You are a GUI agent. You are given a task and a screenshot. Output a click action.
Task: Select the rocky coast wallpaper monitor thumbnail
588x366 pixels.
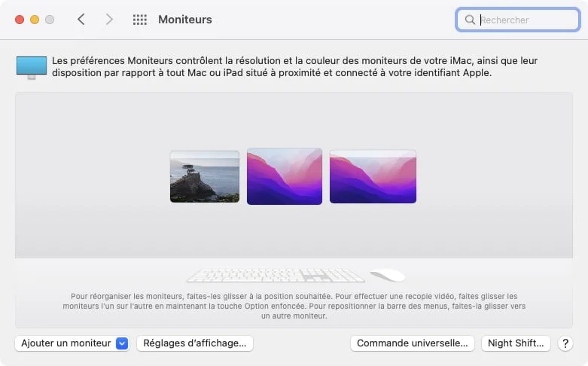(x=205, y=176)
